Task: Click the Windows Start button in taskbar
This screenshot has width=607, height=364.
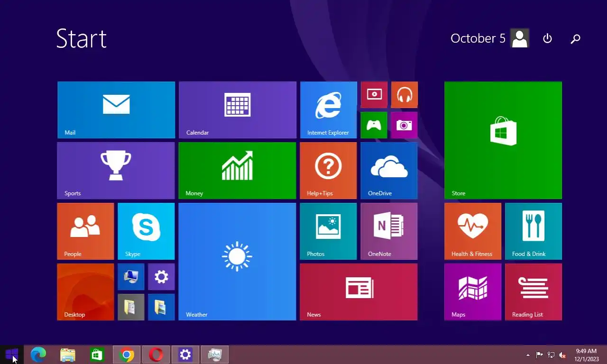Action: (11, 354)
